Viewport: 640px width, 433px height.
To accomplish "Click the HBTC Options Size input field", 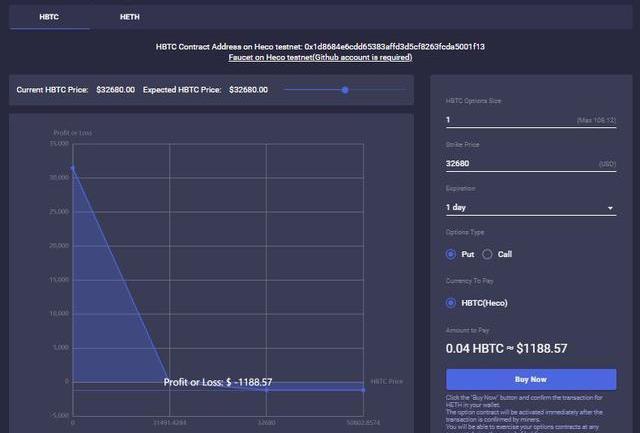I will tap(505, 120).
